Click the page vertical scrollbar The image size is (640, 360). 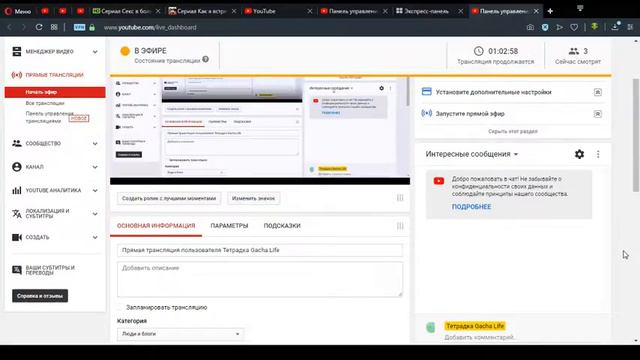(x=636, y=135)
